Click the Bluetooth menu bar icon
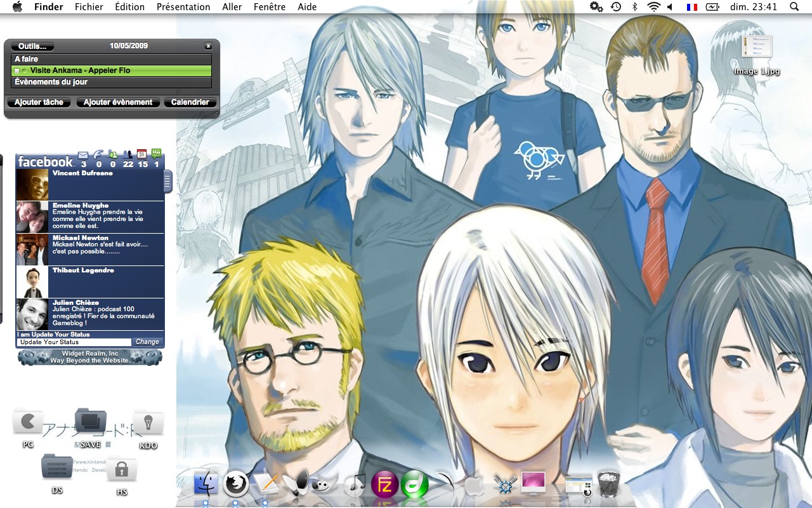 [634, 7]
